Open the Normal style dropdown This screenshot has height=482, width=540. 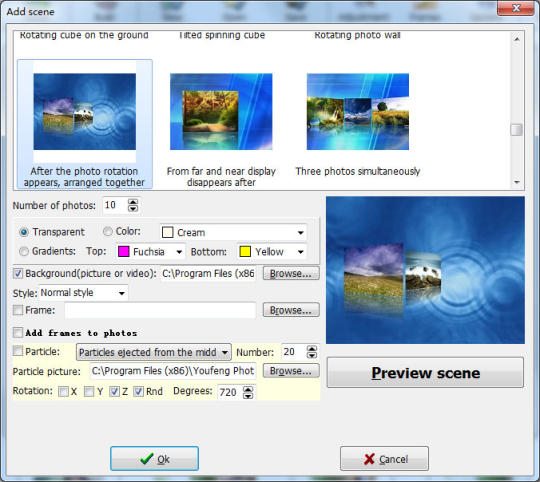coord(122,293)
